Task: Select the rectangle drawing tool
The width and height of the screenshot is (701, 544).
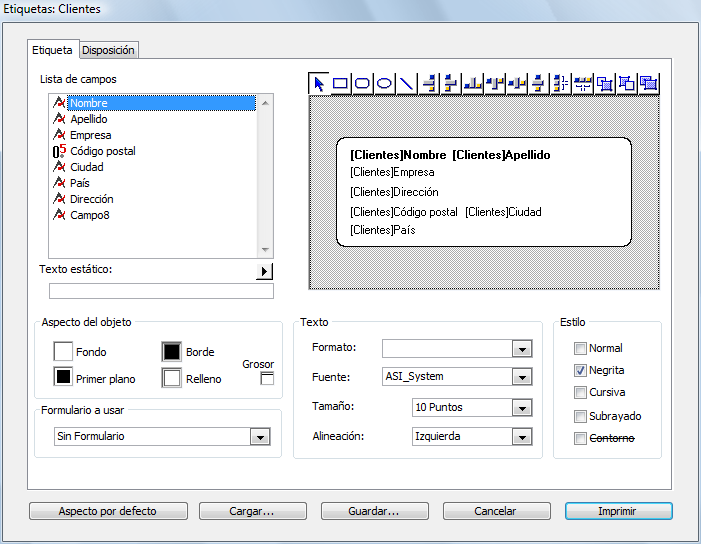Action: [x=341, y=84]
